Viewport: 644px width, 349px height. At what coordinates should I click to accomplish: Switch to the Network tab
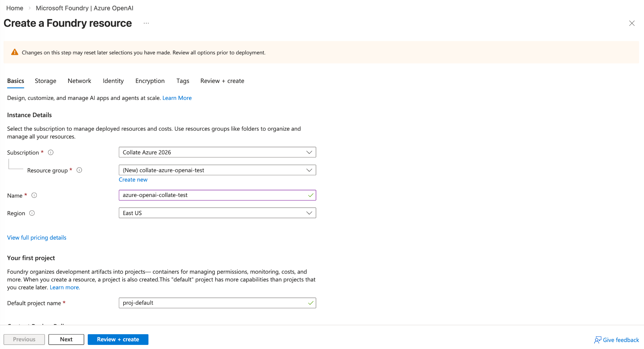[x=79, y=81]
